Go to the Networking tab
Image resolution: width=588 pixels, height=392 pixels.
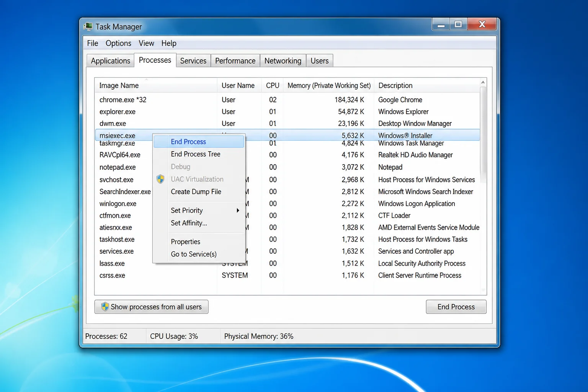[x=283, y=61]
